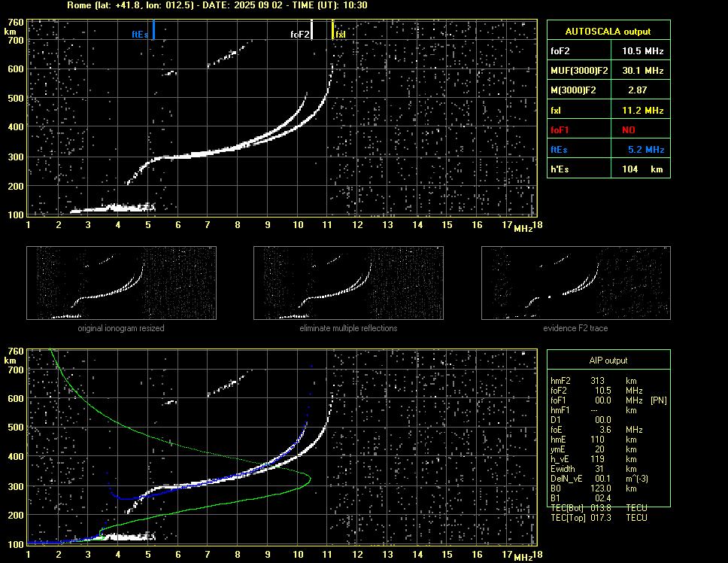The image size is (728, 563).
Task: Open the eliminate multiple reflections thumbnail
Action: pyautogui.click(x=348, y=283)
